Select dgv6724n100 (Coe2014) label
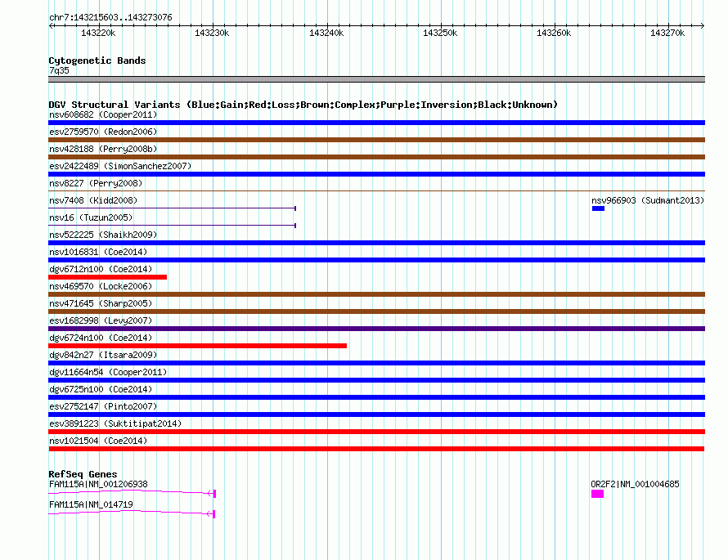The height and width of the screenshot is (560, 728). click(101, 338)
